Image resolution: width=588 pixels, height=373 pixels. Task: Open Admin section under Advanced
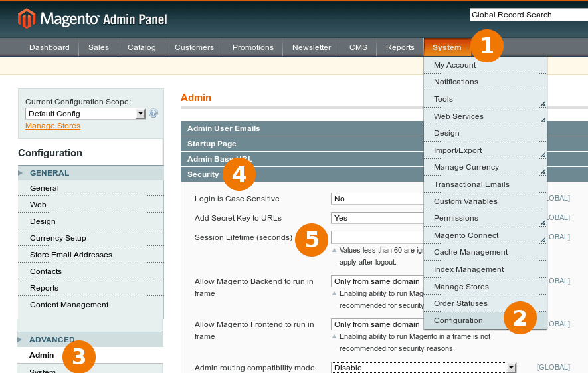(90, 355)
